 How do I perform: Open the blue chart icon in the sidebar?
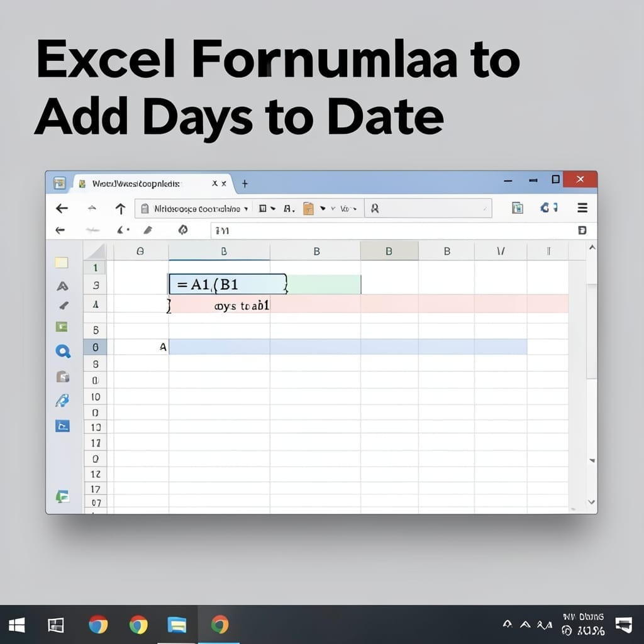pyautogui.click(x=62, y=426)
